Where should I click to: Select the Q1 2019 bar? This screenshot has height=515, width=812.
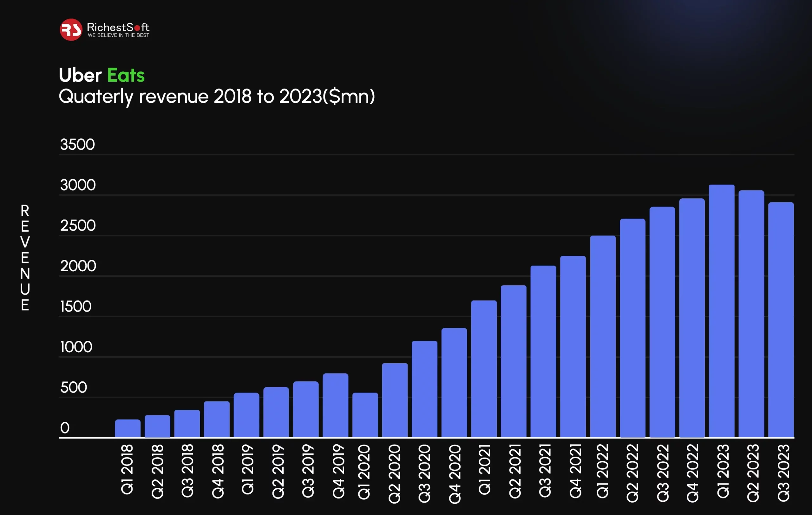[x=246, y=415]
